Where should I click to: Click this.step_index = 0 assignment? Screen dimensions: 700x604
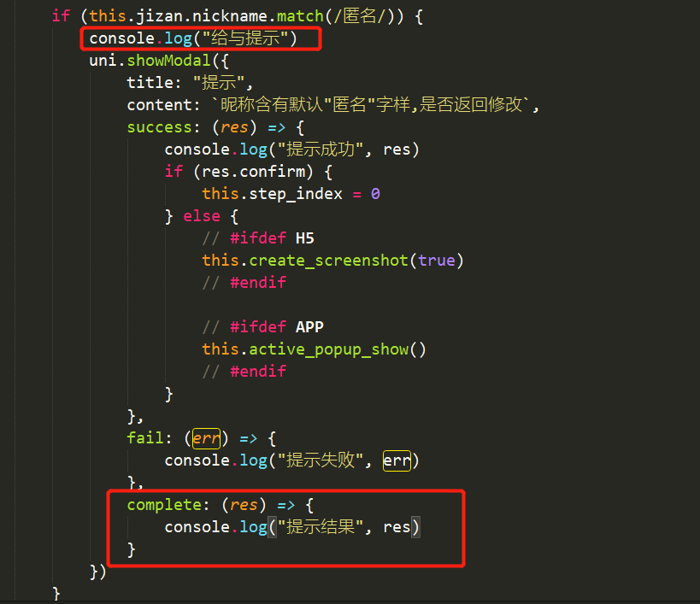click(291, 194)
